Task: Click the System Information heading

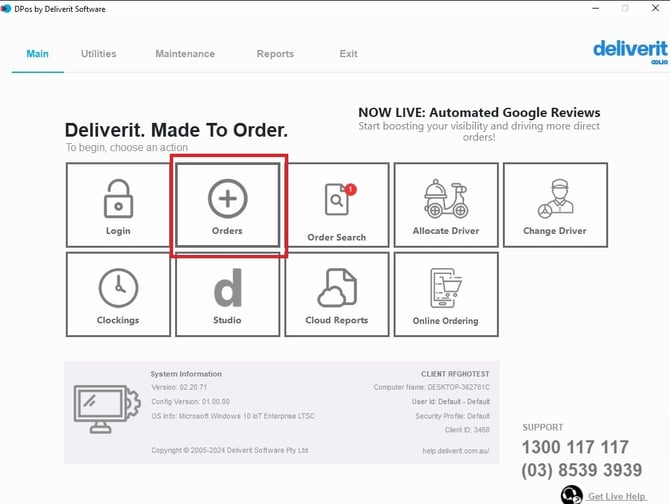Action: click(186, 374)
